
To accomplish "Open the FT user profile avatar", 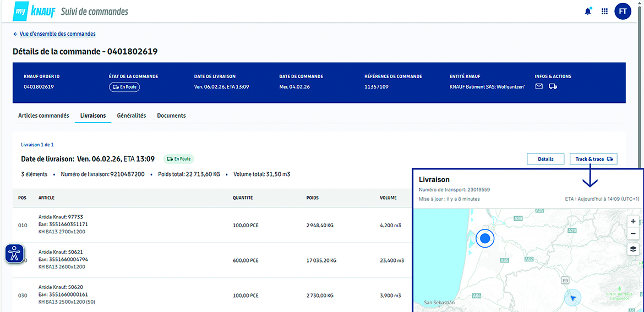I will coord(623,11).
